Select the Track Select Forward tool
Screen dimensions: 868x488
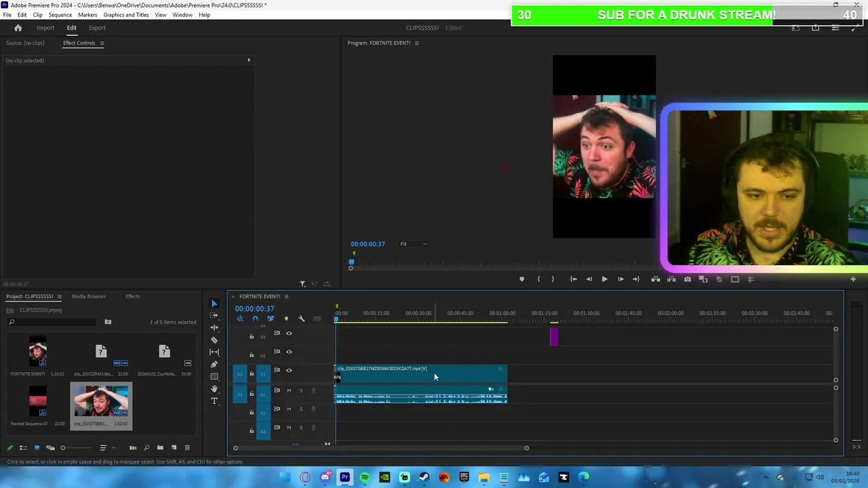click(214, 316)
